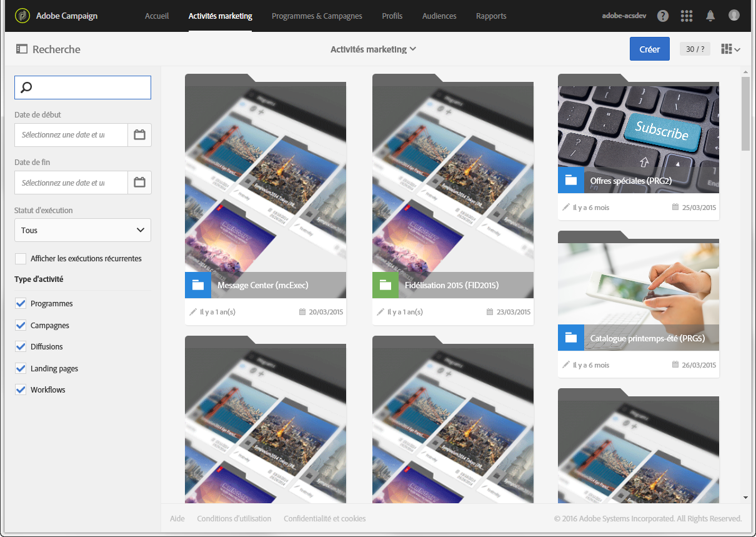Viewport: 756px width, 537px height.
Task: Click the Date de fin input field
Action: [71, 183]
